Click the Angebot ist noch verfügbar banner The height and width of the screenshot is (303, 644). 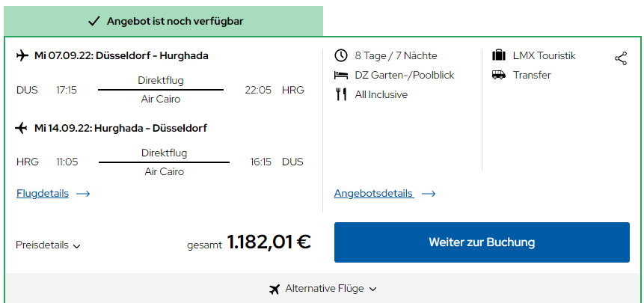click(x=165, y=21)
